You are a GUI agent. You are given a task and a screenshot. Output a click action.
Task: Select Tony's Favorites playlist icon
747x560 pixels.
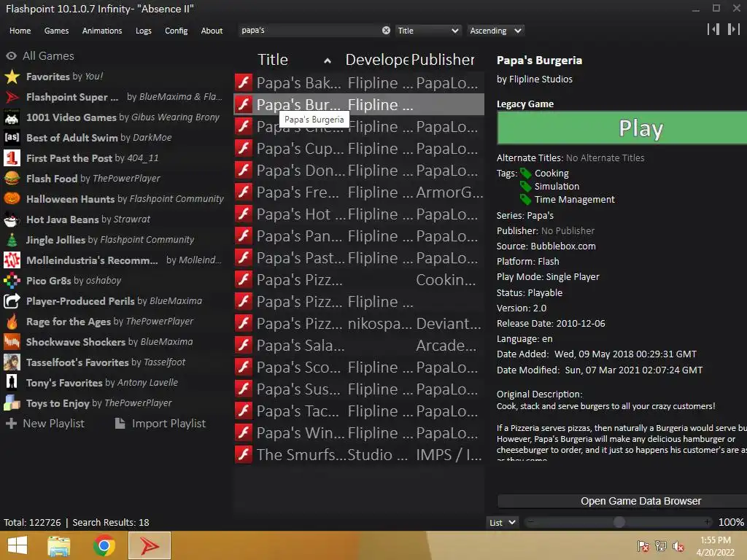12,382
